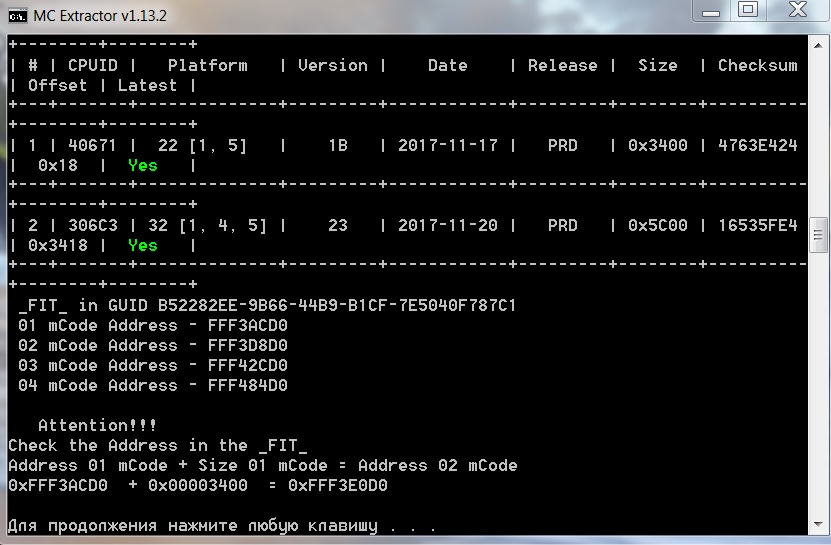The height and width of the screenshot is (545, 831).
Task: Click CPUID value 40671
Action: pos(93,145)
